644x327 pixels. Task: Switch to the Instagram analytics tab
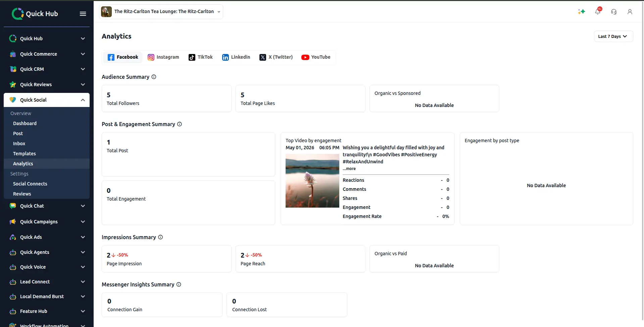click(163, 57)
